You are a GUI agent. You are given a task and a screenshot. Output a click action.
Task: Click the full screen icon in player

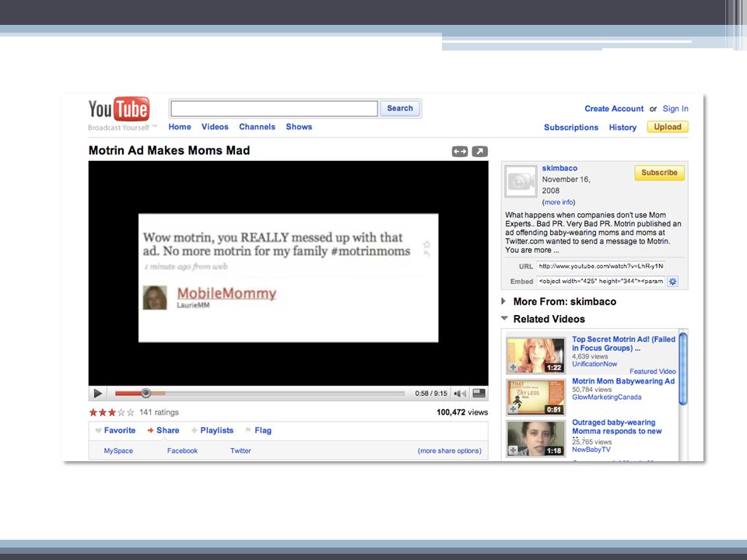point(479,394)
